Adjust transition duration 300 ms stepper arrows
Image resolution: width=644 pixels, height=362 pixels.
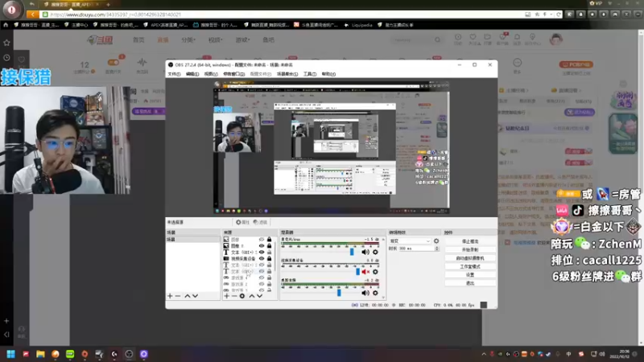click(436, 249)
